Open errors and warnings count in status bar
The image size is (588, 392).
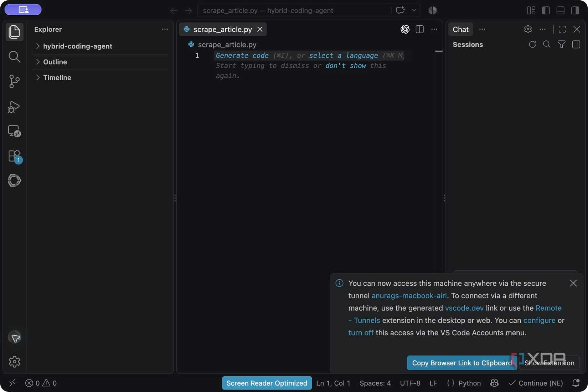[x=41, y=383]
